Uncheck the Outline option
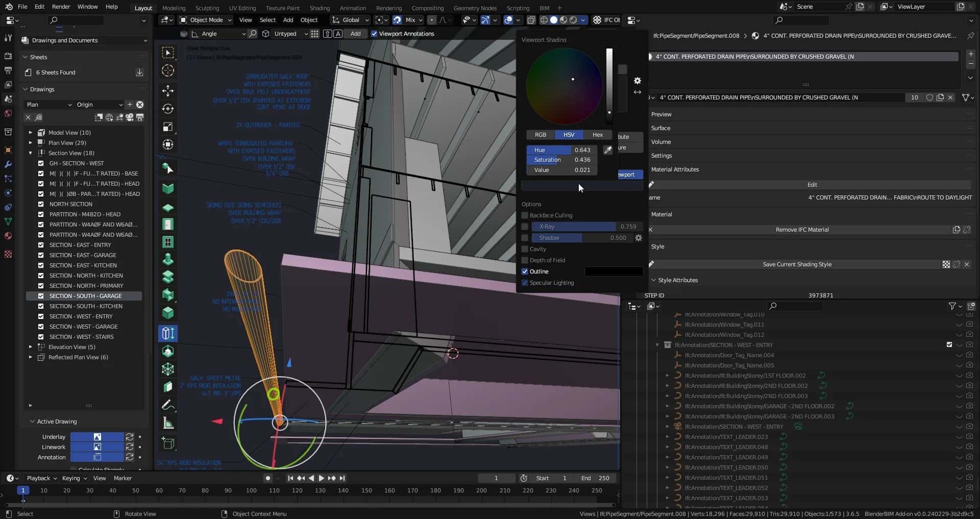 tap(525, 271)
